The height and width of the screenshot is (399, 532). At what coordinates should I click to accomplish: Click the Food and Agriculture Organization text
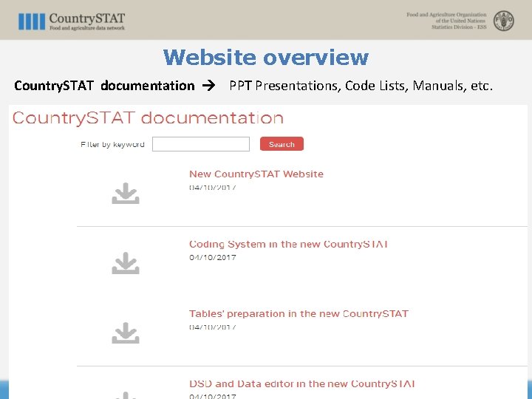tap(446, 21)
